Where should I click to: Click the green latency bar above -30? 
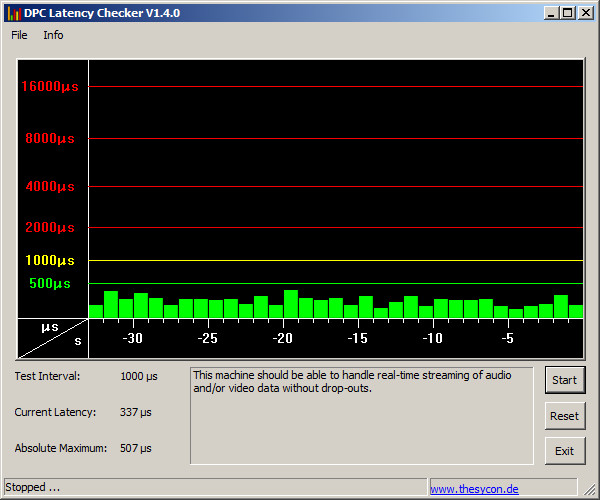pos(141,305)
